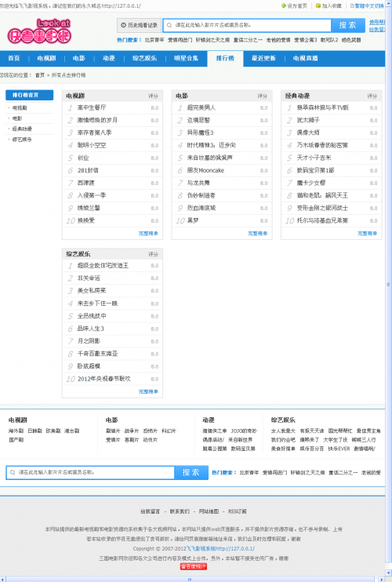Click the pink Look at site logo

click(39, 31)
